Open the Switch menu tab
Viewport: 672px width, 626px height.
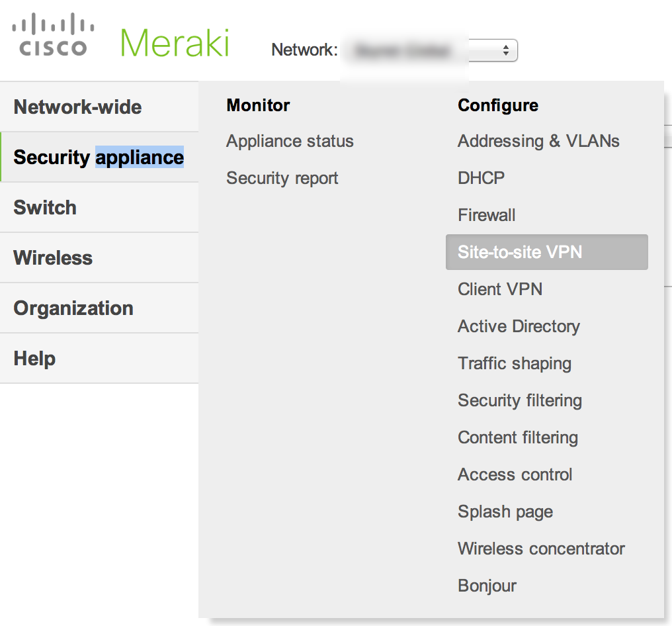45,208
